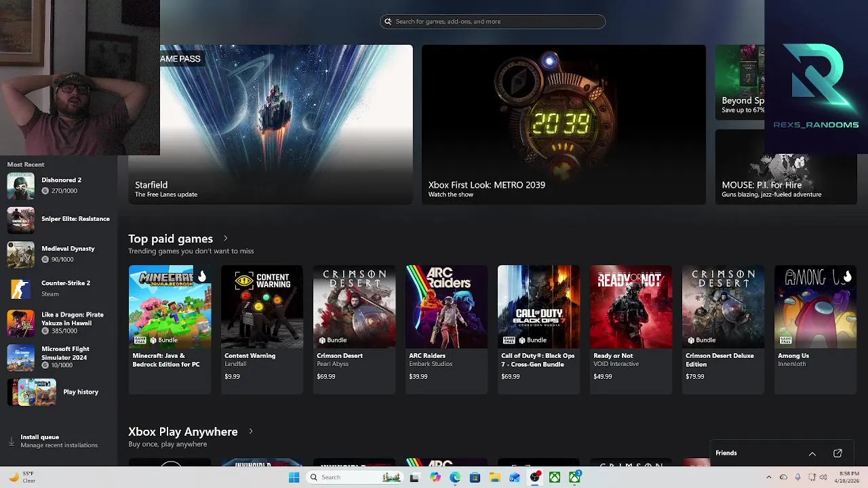Open the Ready or Not game card
Viewport: 868px width, 488px height.
(x=631, y=329)
